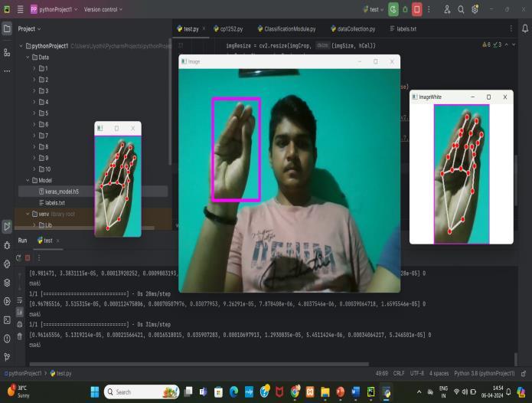Open Search Everywhere magnifier
This screenshot has height=403, width=532.
click(x=461, y=9)
